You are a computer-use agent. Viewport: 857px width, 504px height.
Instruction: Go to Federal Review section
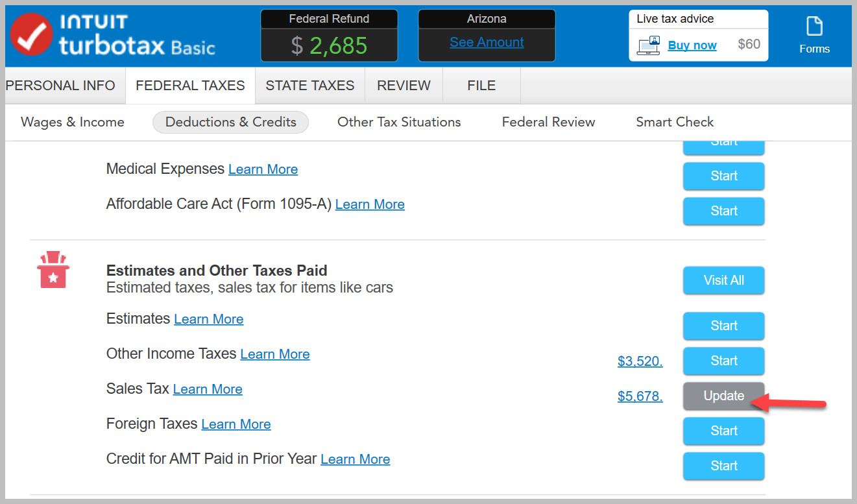pyautogui.click(x=548, y=122)
